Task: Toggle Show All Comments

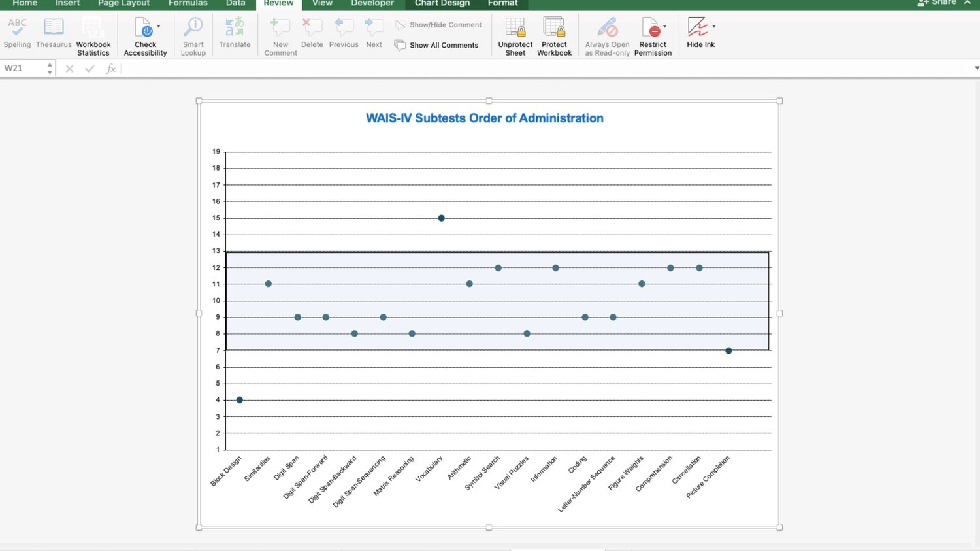Action: tap(436, 45)
